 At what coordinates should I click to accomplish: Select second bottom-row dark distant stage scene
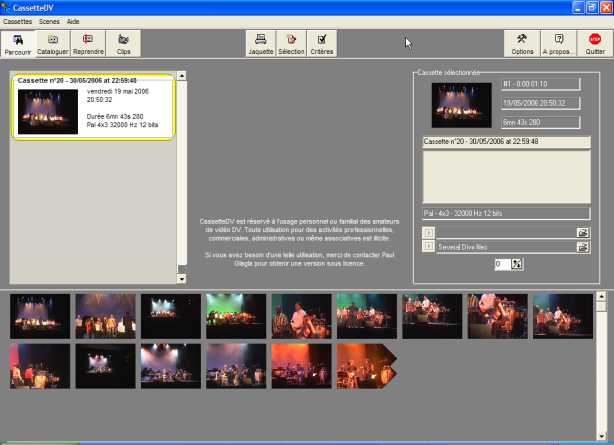[105, 366]
